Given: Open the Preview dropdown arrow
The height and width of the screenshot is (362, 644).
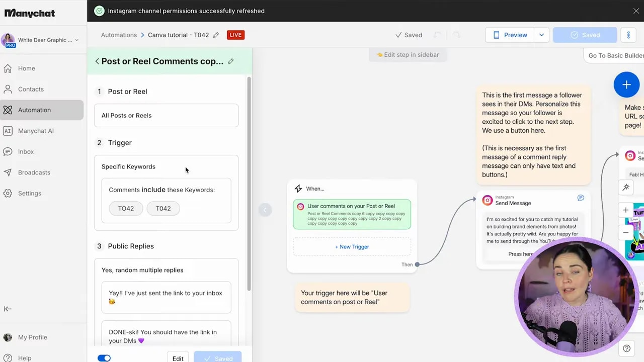Looking at the screenshot, I should coord(541,35).
